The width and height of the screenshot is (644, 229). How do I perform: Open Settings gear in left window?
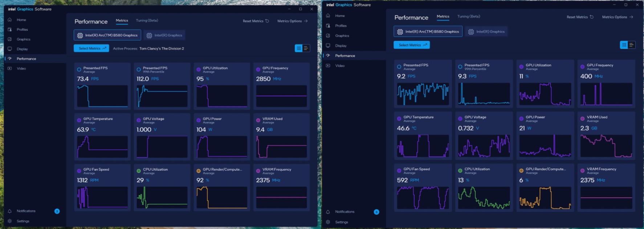point(10,221)
